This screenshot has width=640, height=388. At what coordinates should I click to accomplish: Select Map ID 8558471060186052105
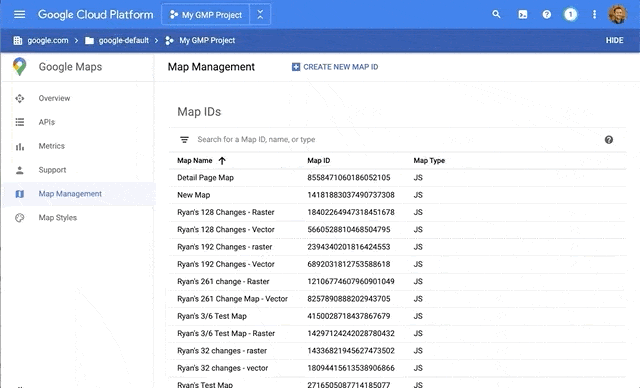coord(349,178)
